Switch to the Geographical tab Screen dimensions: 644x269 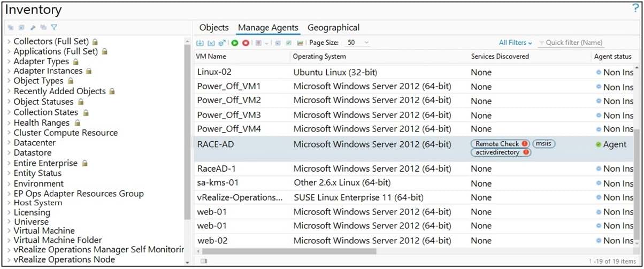coord(333,28)
